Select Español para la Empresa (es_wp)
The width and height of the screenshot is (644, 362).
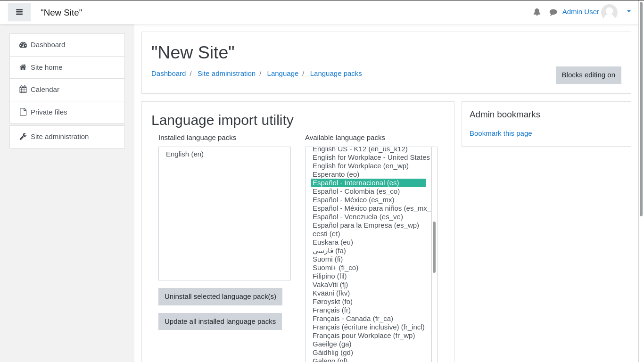click(x=368, y=225)
